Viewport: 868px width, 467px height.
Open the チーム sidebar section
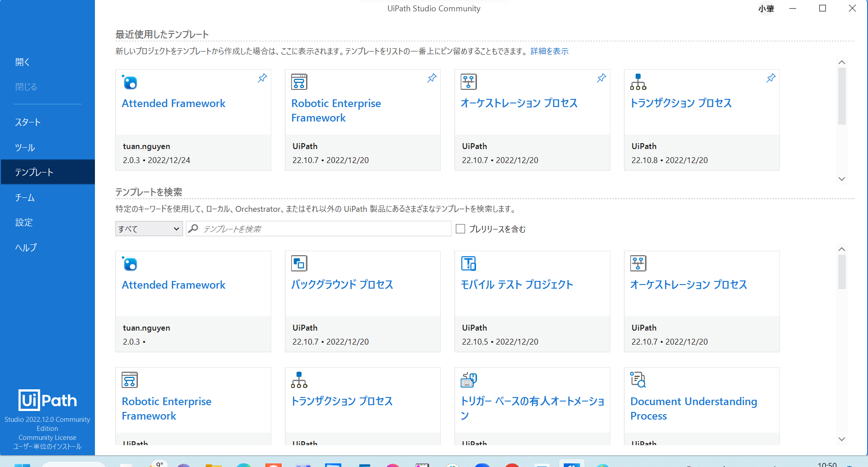(26, 197)
